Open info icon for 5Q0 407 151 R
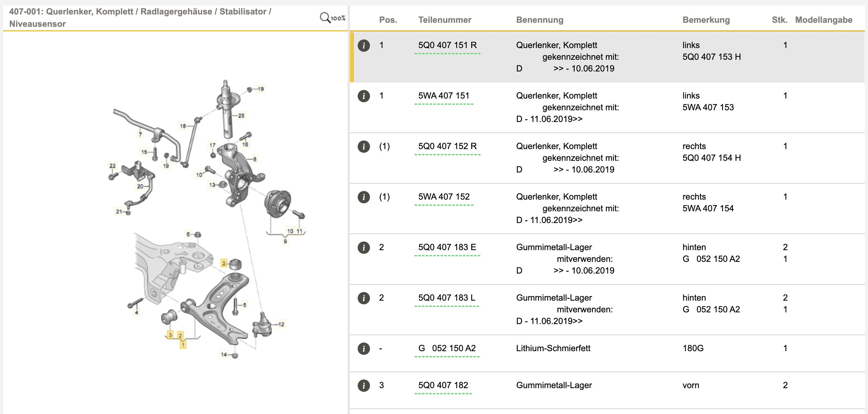The height and width of the screenshot is (414, 868). pyautogui.click(x=364, y=46)
